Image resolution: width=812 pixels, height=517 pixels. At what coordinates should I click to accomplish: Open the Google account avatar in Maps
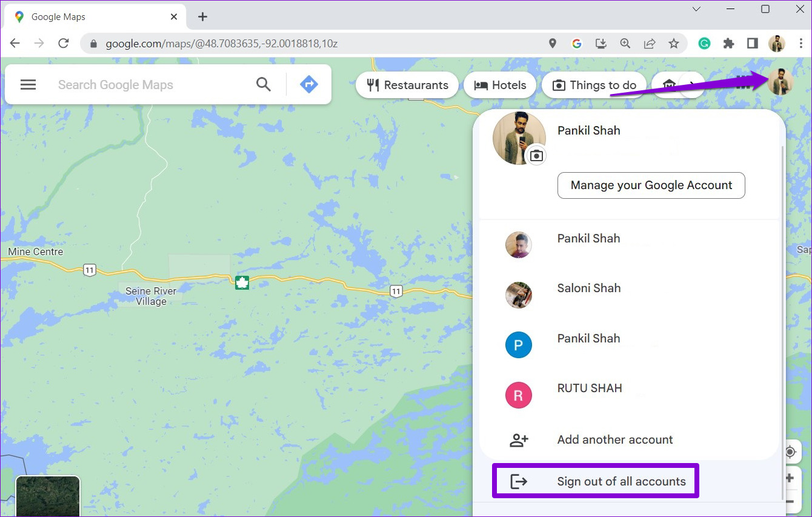click(780, 82)
